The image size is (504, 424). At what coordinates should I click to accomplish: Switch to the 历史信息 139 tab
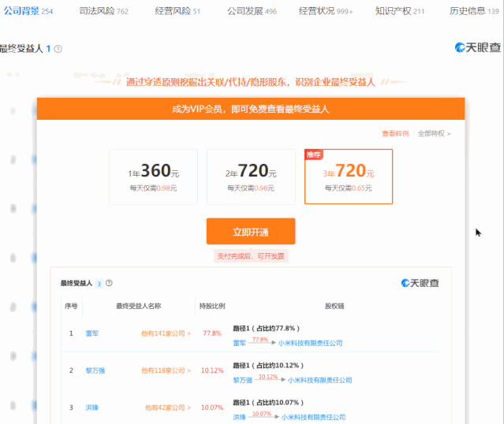coord(474,11)
